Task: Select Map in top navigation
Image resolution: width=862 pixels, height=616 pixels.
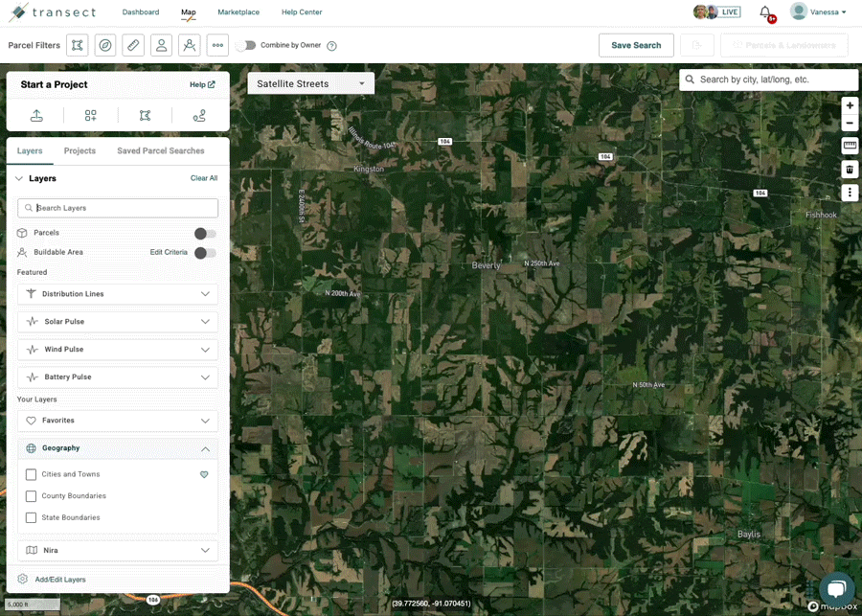Action: tap(189, 12)
